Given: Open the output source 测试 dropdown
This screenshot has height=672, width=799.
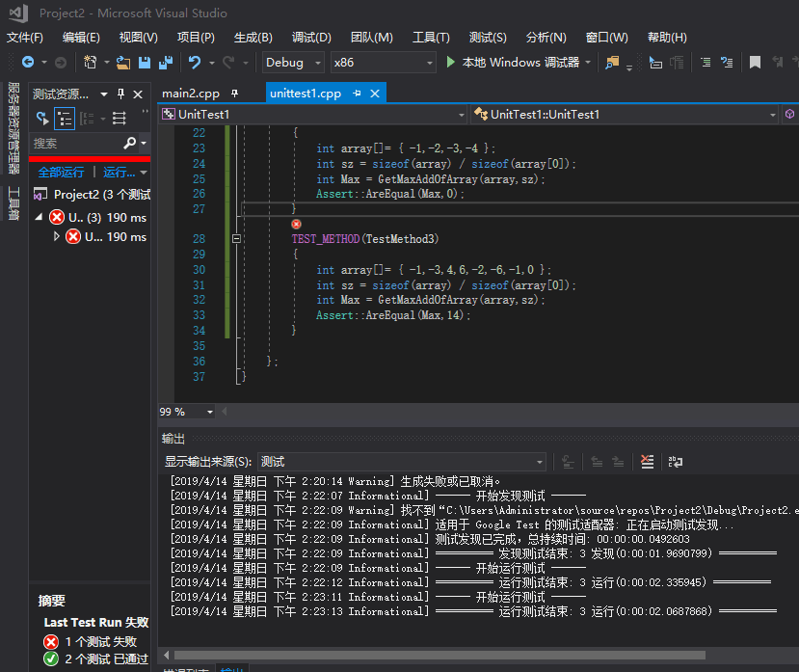Looking at the screenshot, I should pyautogui.click(x=402, y=462).
